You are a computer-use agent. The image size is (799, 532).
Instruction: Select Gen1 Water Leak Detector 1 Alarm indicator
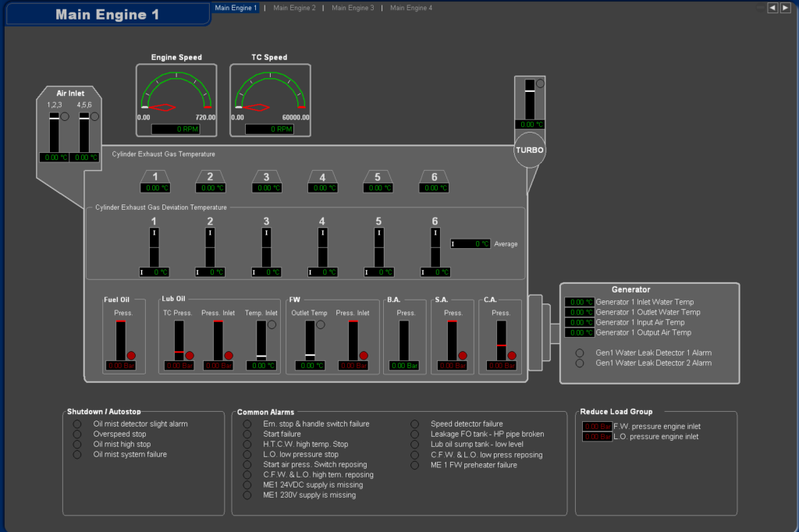click(x=580, y=353)
